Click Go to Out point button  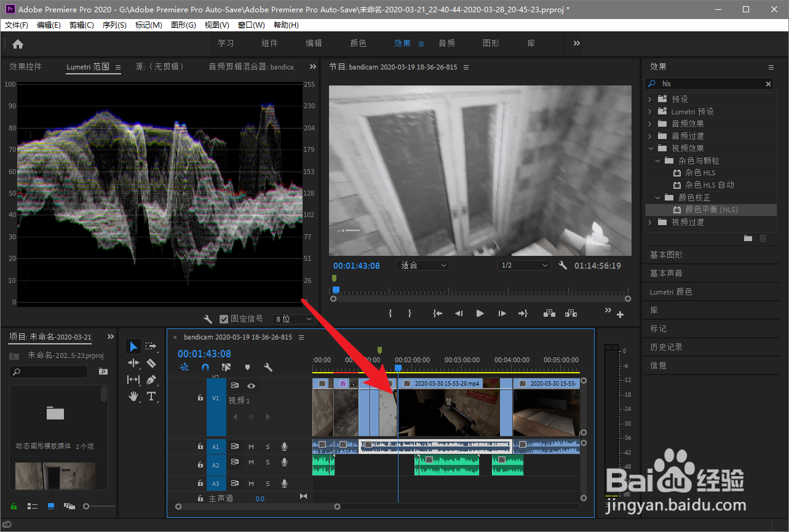point(523,314)
